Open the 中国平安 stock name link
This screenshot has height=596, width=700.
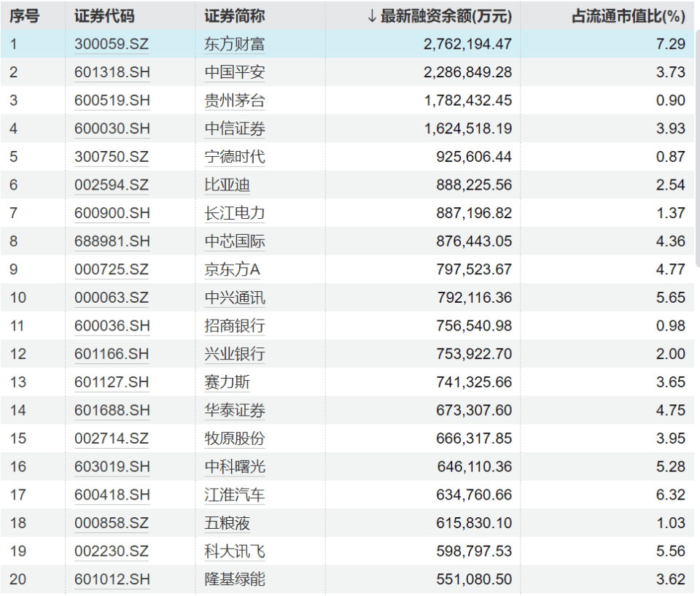235,72
